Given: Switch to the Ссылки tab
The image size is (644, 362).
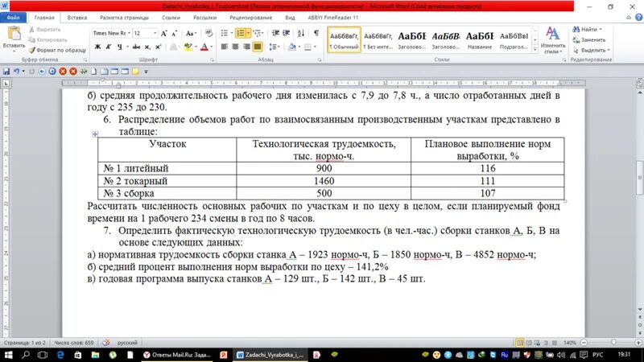Looking at the screenshot, I should click(x=171, y=18).
